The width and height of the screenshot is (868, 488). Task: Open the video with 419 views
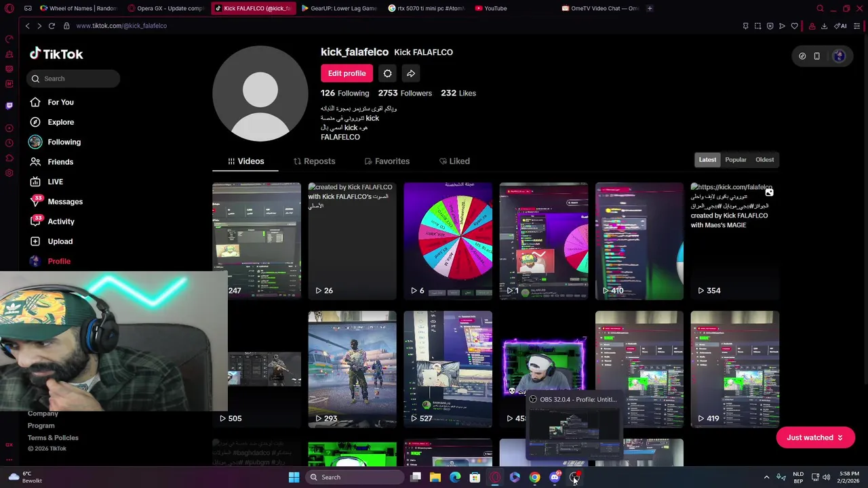point(734,369)
